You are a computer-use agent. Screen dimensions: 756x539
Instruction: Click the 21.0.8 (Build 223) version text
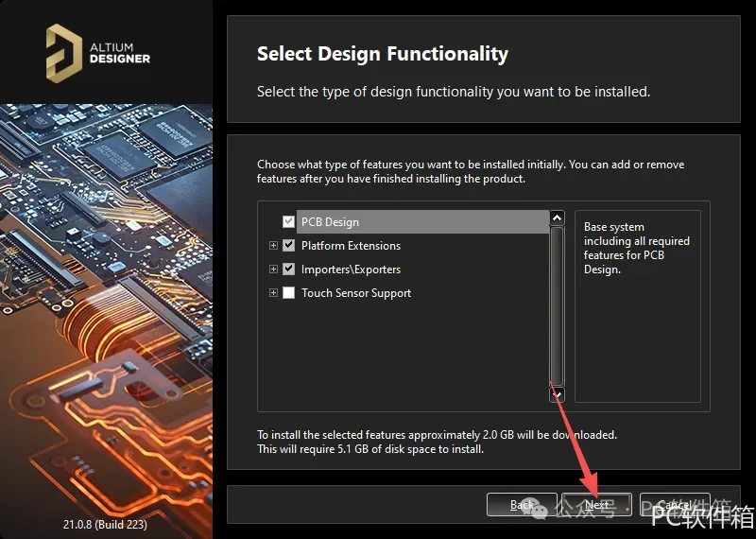click(x=105, y=524)
